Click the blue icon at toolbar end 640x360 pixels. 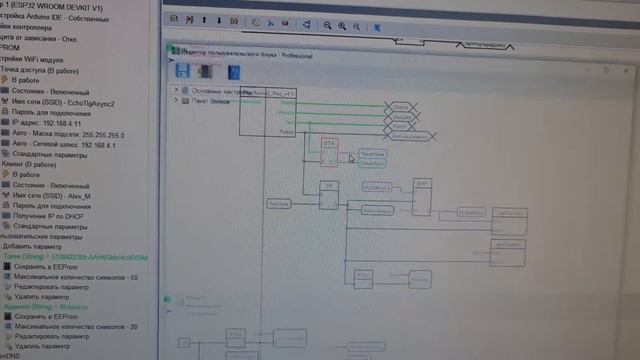tap(377, 28)
